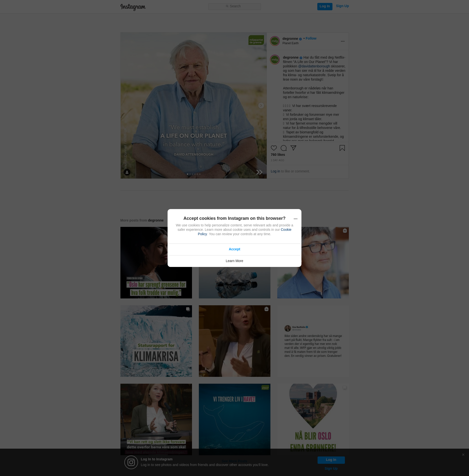
Task: Open the @davidattenborough mention link
Action: pos(314,66)
